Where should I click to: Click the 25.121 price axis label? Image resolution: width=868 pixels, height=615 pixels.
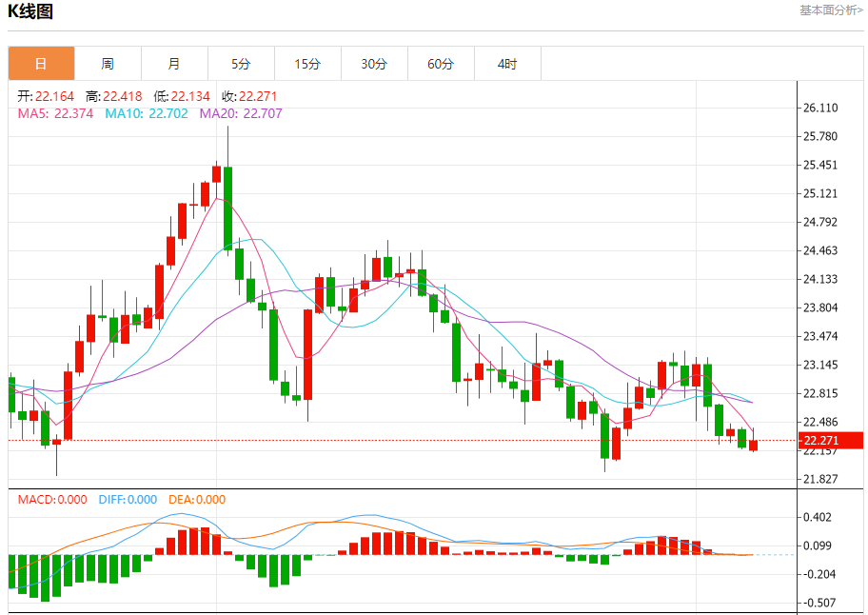click(820, 194)
